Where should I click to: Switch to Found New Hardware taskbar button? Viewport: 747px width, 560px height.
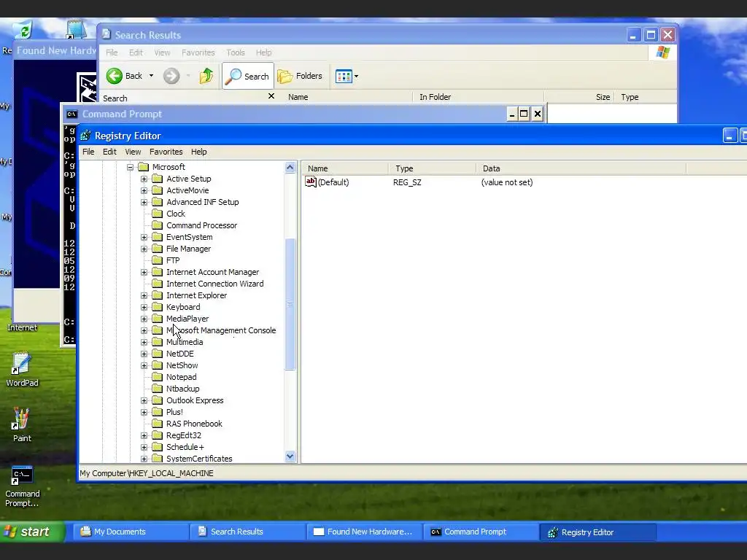tap(365, 532)
